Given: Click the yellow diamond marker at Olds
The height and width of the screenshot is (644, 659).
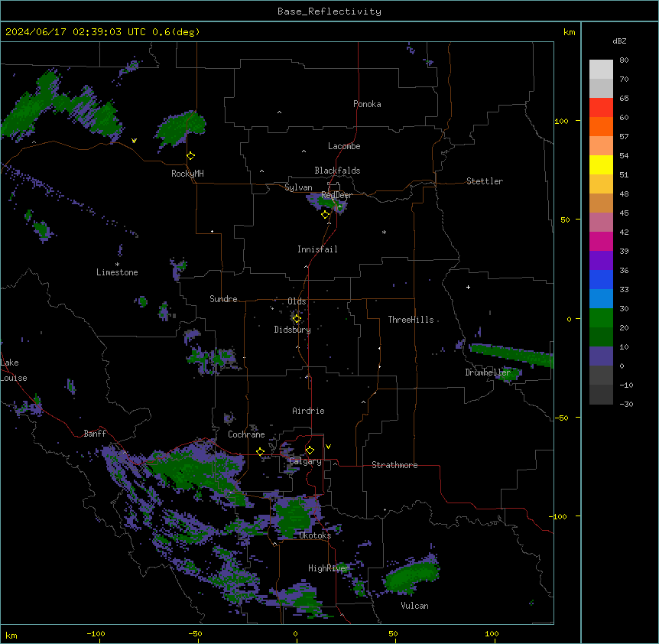Looking at the screenshot, I should [297, 319].
